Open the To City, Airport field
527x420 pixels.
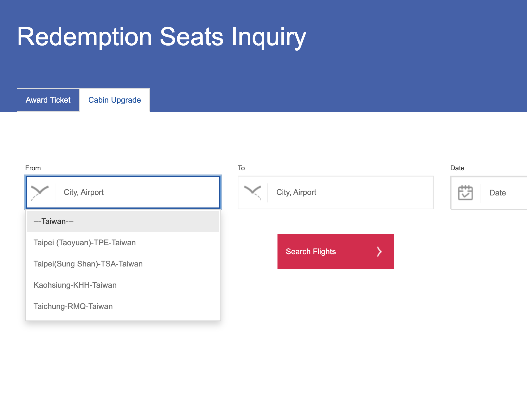tap(350, 192)
